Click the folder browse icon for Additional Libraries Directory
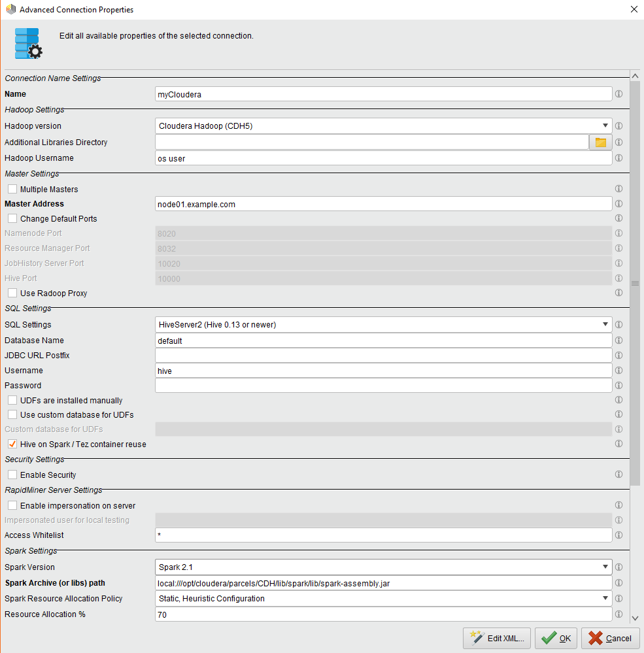644x653 pixels. click(x=600, y=142)
